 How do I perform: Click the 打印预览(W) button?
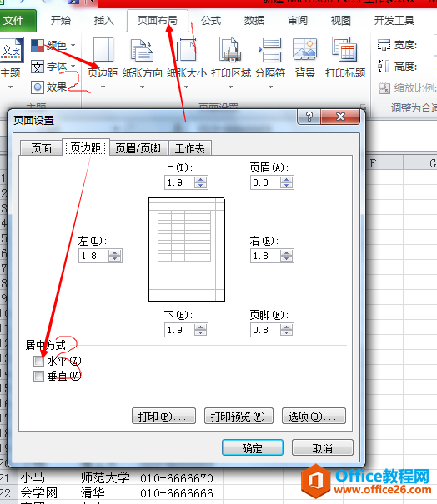coord(239,417)
